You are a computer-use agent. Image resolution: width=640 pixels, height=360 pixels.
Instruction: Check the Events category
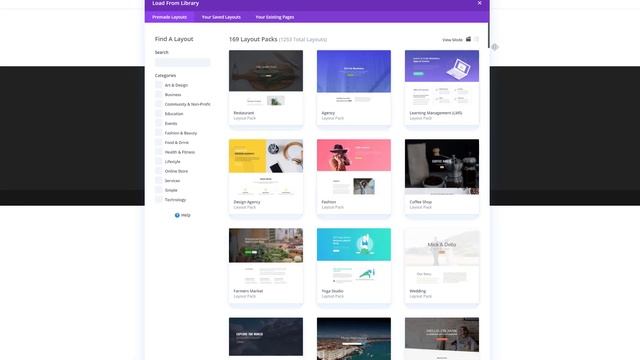pos(158,123)
